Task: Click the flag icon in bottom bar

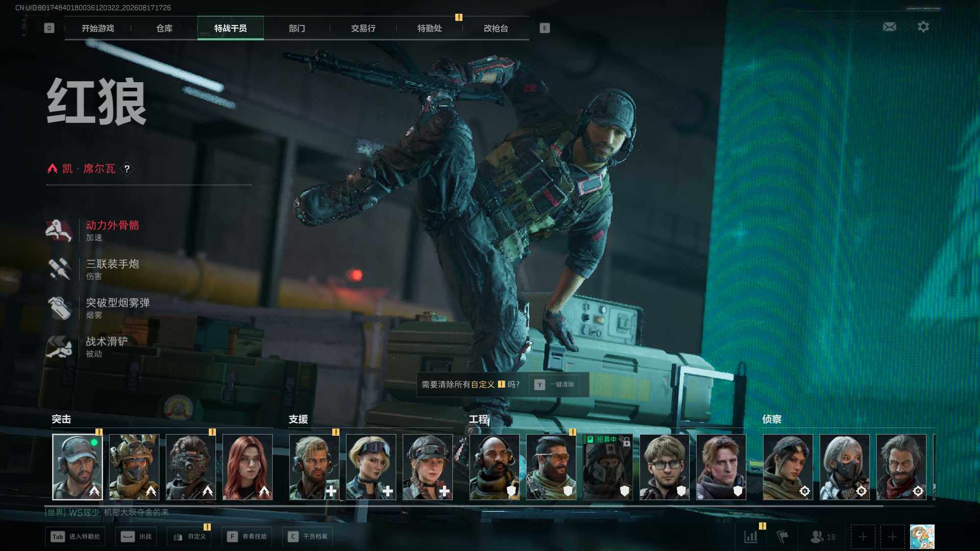Action: (782, 537)
